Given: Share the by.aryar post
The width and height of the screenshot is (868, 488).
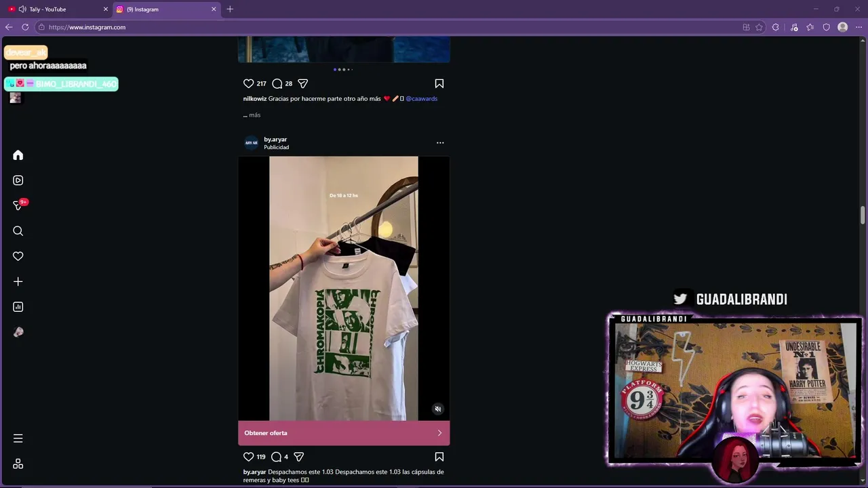Looking at the screenshot, I should [298, 457].
